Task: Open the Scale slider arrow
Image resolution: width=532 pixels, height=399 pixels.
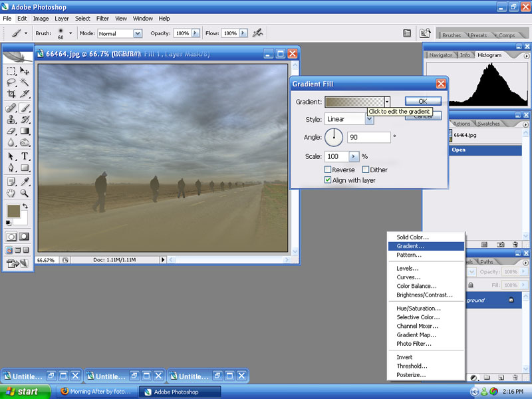Action: click(354, 156)
